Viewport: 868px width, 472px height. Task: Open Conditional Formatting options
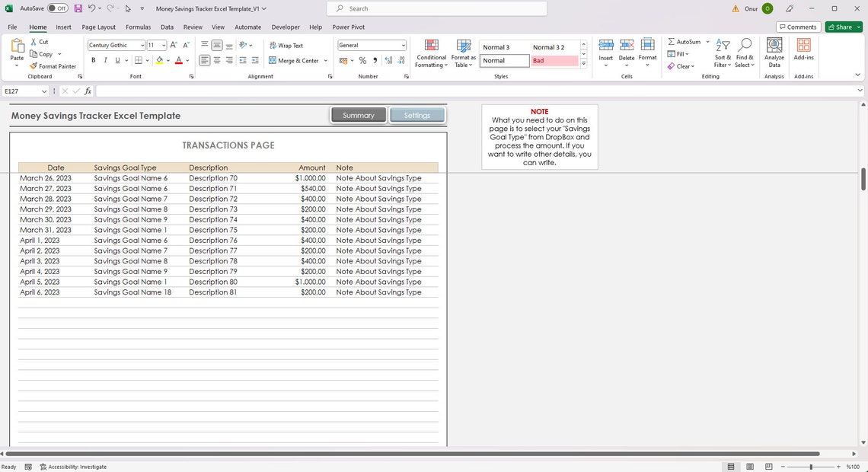[431, 53]
